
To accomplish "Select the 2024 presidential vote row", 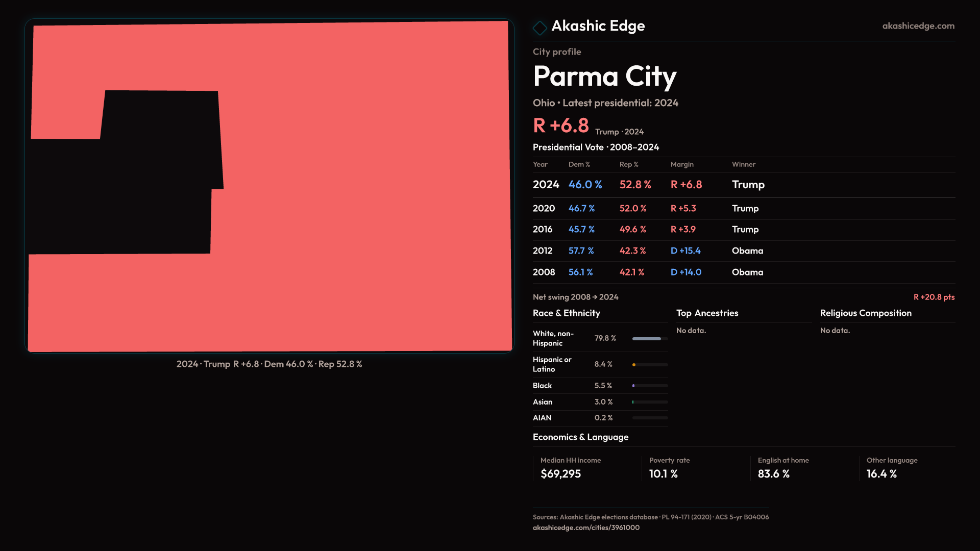I will pos(743,185).
